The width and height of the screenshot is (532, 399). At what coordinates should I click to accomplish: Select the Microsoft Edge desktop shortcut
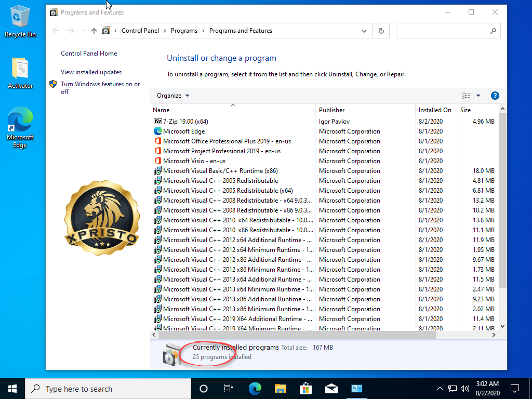(20, 127)
